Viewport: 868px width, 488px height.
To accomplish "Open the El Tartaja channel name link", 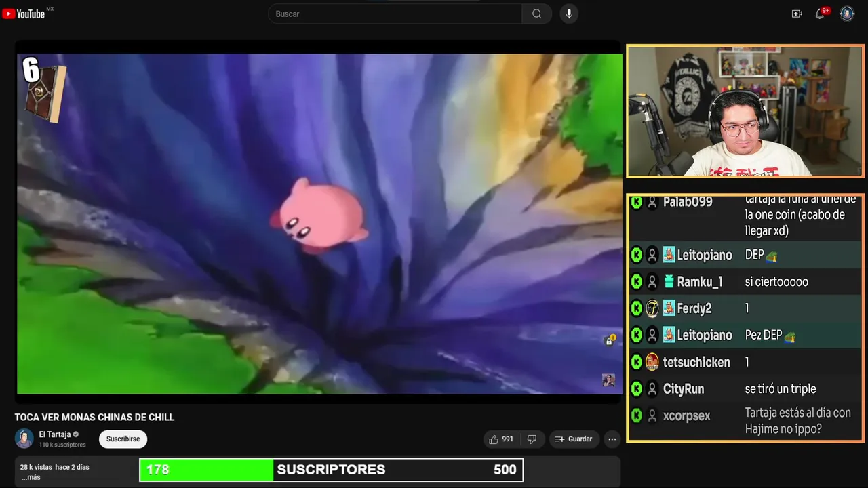I will point(54,434).
